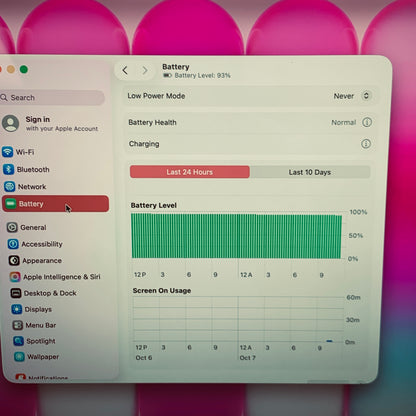
Task: Click the account avatar icon
Action: coord(10,123)
